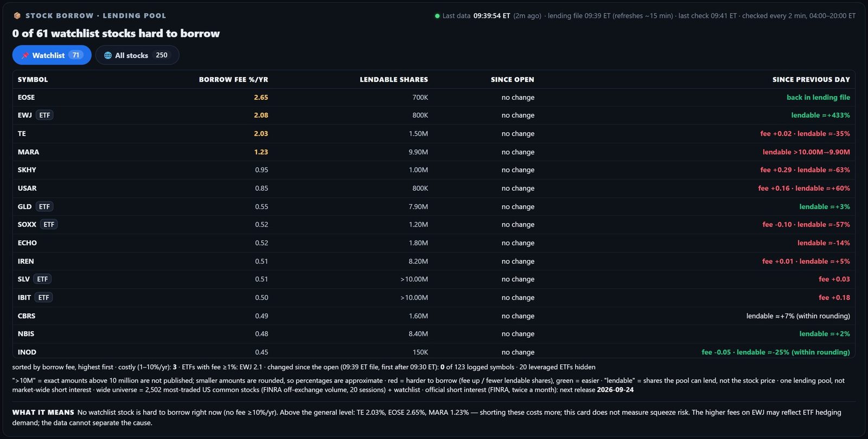Click 'lendable ≈+7% (within rounding)' for CBRS
This screenshot has width=868, height=439.
click(x=798, y=316)
